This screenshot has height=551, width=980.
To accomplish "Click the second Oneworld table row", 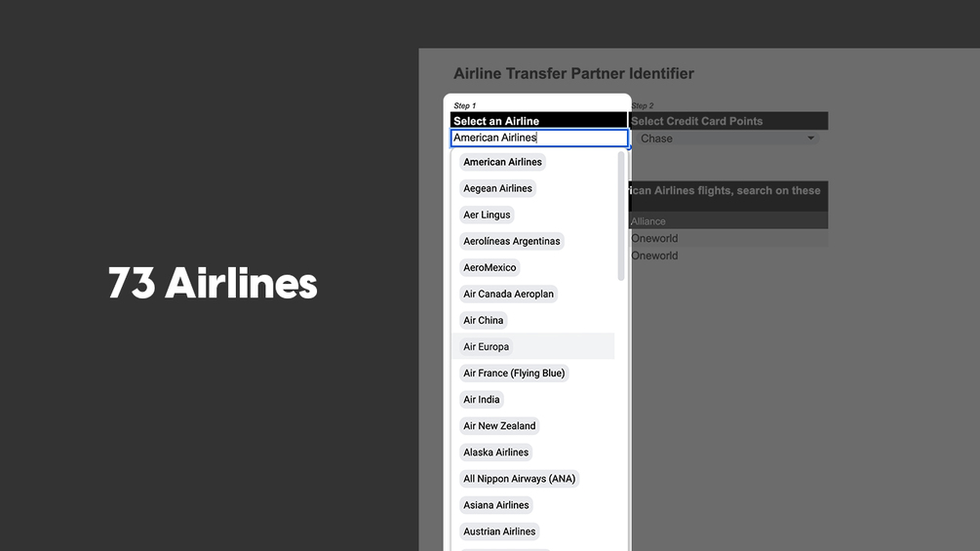I will click(x=728, y=256).
